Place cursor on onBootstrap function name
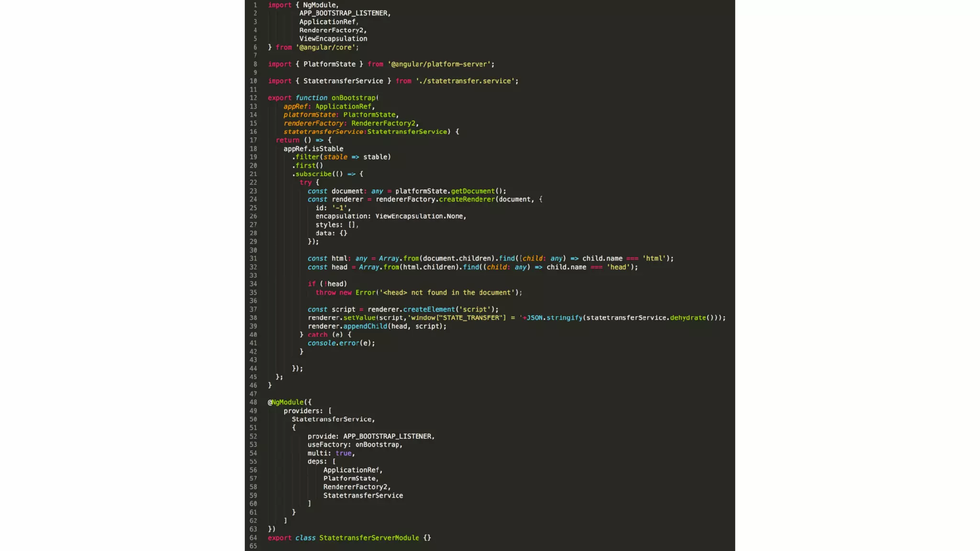This screenshot has height=551, width=980. 354,98
